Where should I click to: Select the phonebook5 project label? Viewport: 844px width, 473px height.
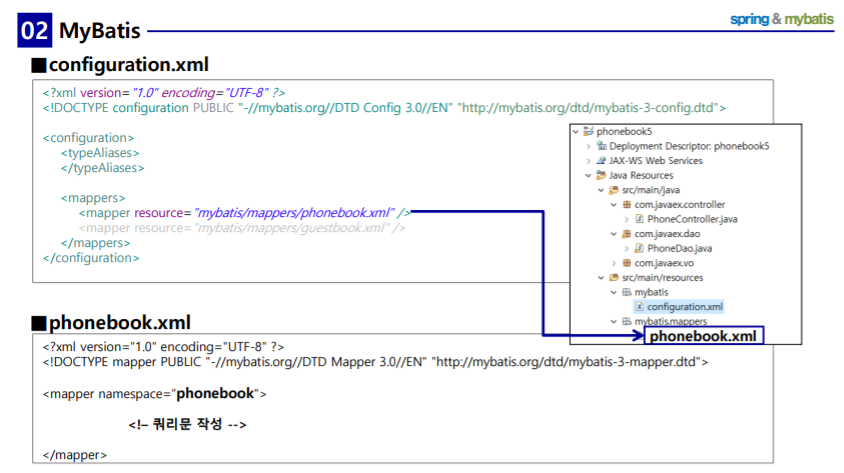(624, 131)
